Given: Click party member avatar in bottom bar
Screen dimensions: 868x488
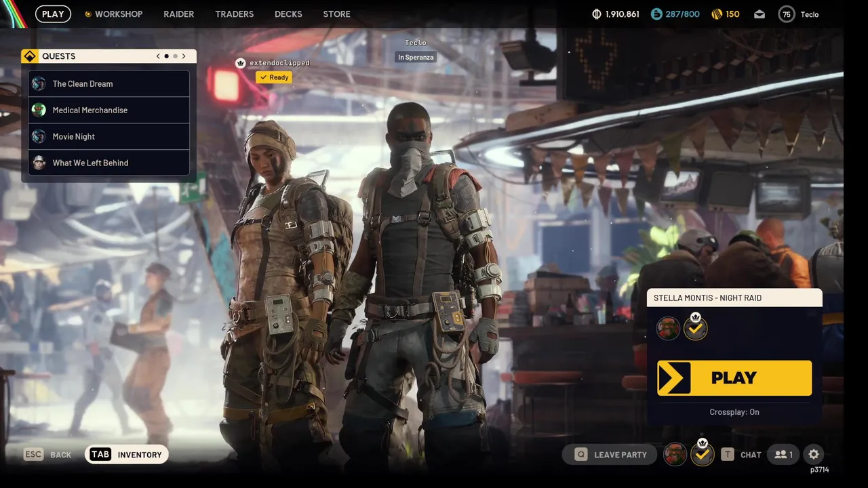Looking at the screenshot, I should 675,454.
